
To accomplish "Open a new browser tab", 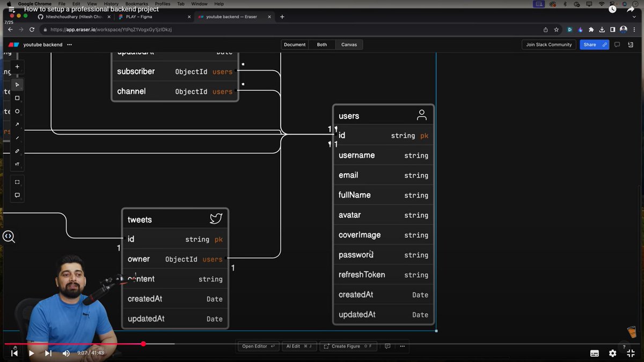I will (x=282, y=17).
